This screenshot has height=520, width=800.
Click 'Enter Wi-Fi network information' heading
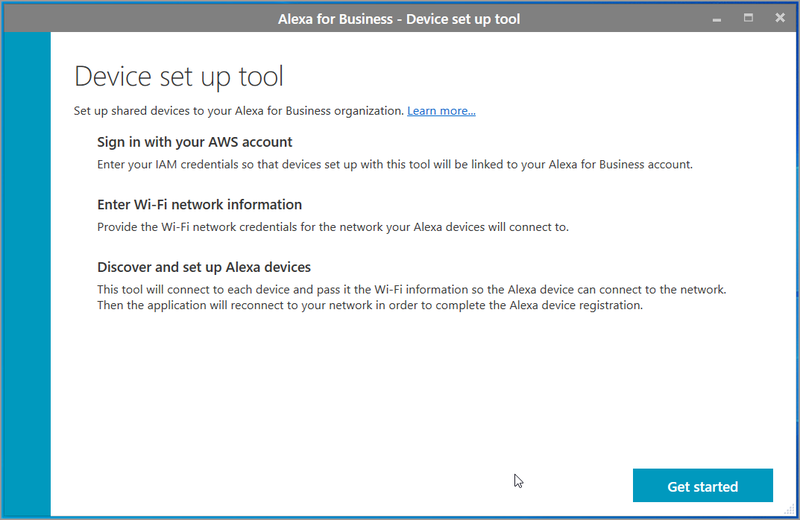point(199,205)
